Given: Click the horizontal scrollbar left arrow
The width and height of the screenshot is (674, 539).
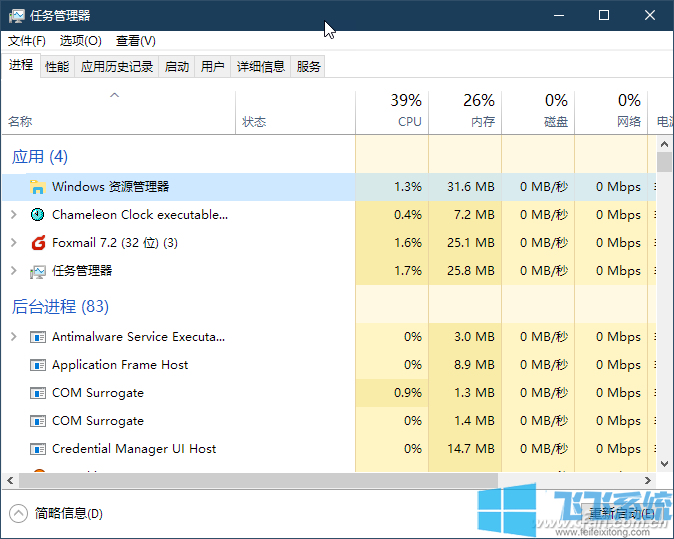Looking at the screenshot, I should [x=10, y=481].
